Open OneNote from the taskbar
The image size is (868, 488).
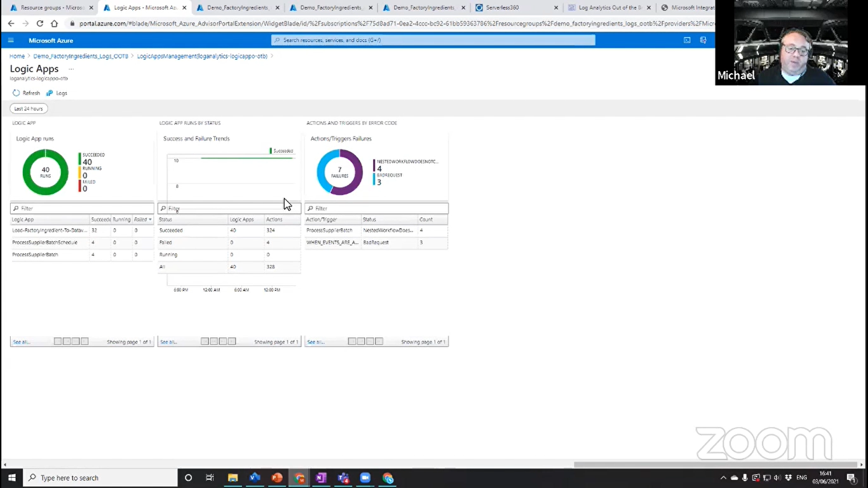[x=321, y=478]
